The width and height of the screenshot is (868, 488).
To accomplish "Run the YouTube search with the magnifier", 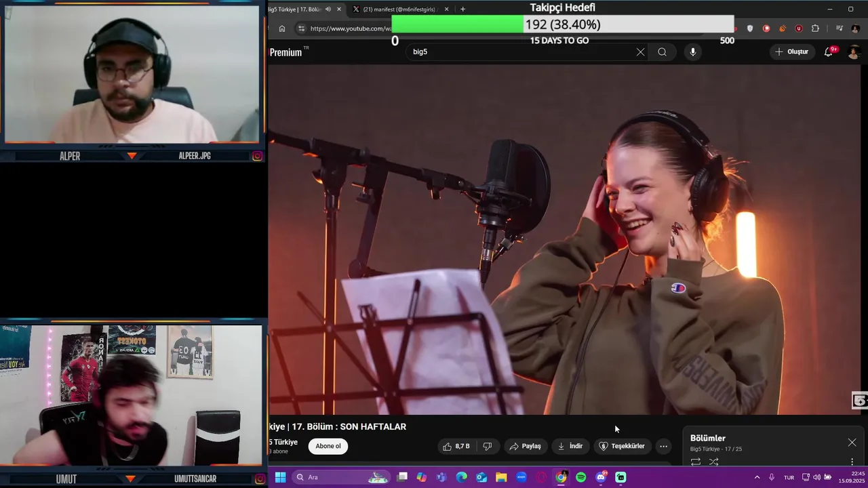I will 662,52.
